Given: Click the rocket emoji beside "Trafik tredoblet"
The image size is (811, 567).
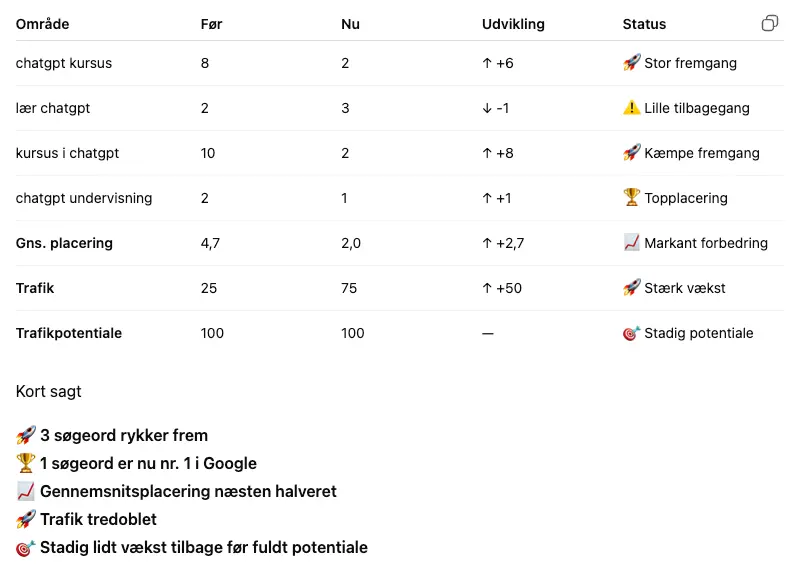Looking at the screenshot, I should [x=26, y=519].
